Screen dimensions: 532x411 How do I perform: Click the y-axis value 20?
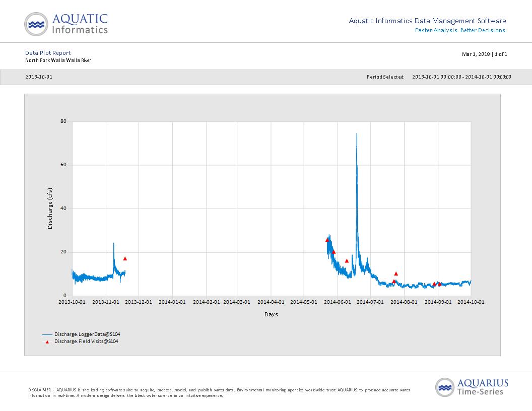63,252
